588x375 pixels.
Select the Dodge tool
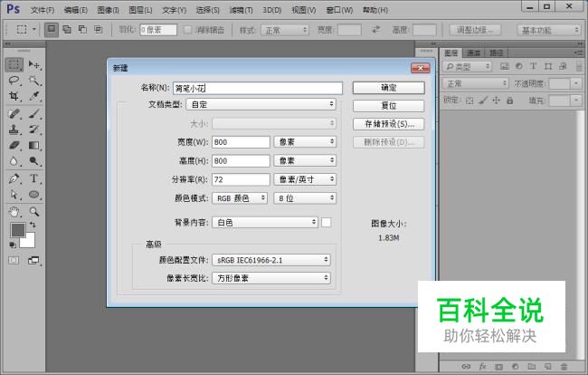point(34,161)
